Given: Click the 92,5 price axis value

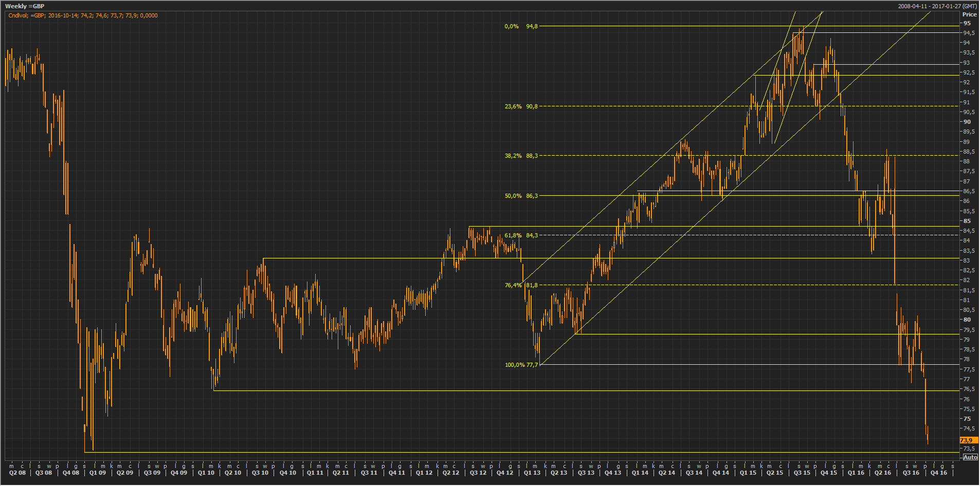Looking at the screenshot, I should [969, 72].
